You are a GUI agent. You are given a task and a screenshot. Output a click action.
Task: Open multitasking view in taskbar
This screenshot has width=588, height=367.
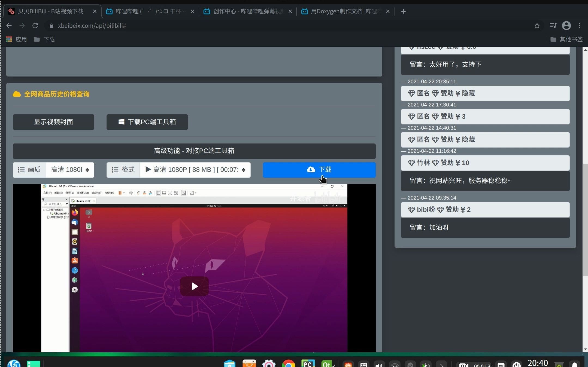coord(34,363)
